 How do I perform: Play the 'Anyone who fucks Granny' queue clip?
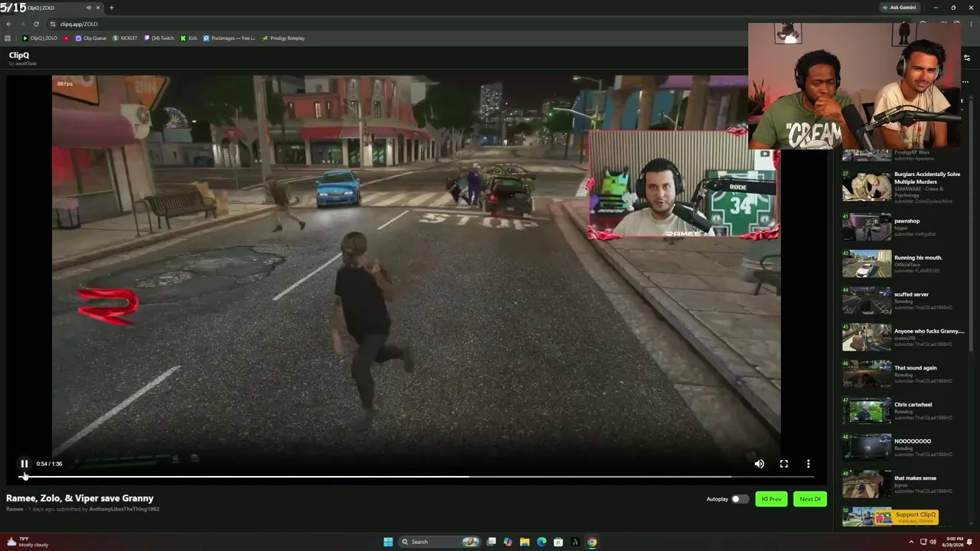click(867, 337)
